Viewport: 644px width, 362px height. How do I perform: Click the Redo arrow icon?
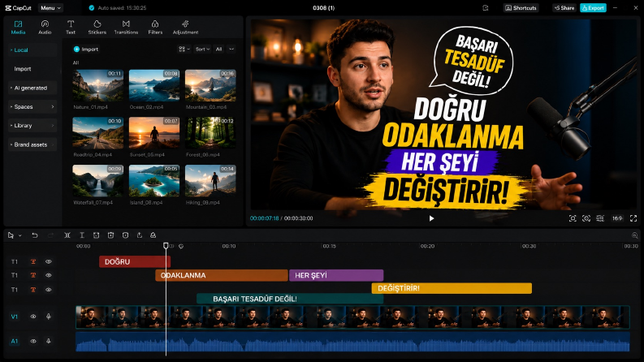50,235
